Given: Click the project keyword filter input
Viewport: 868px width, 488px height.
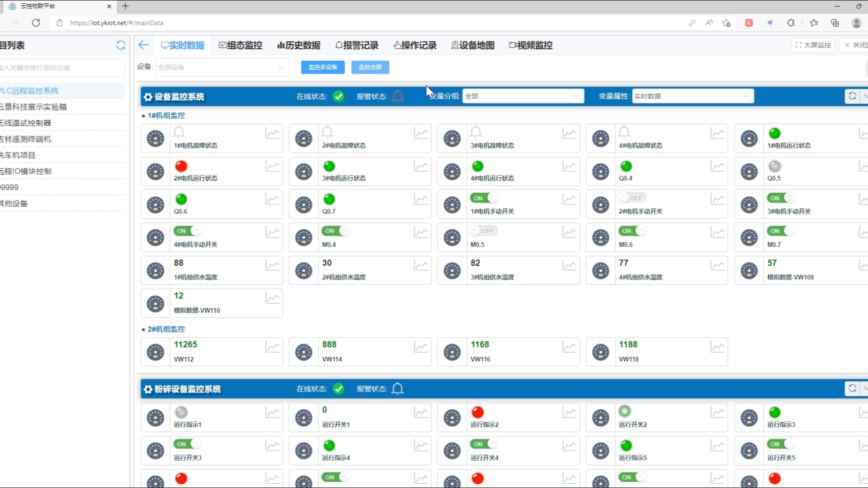Looking at the screenshot, I should click(x=62, y=68).
